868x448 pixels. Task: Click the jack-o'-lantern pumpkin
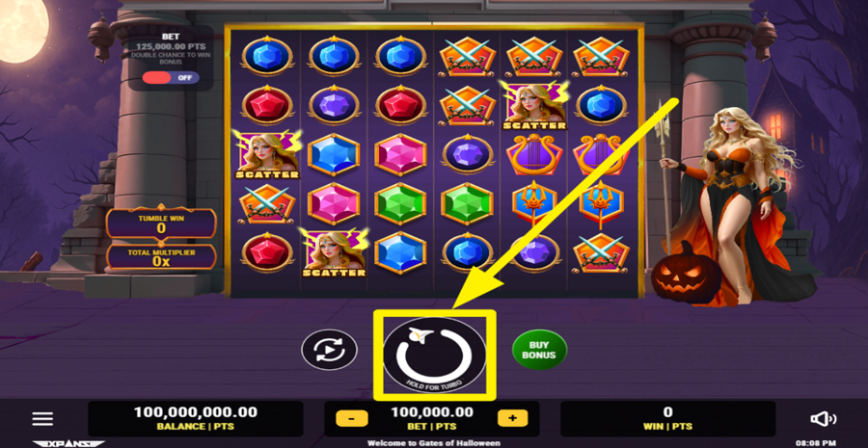tap(686, 272)
